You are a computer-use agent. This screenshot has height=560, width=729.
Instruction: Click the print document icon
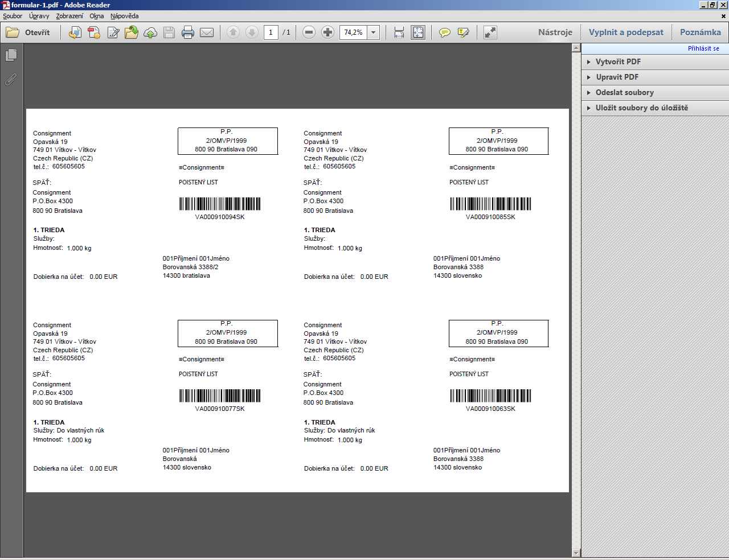pos(188,32)
